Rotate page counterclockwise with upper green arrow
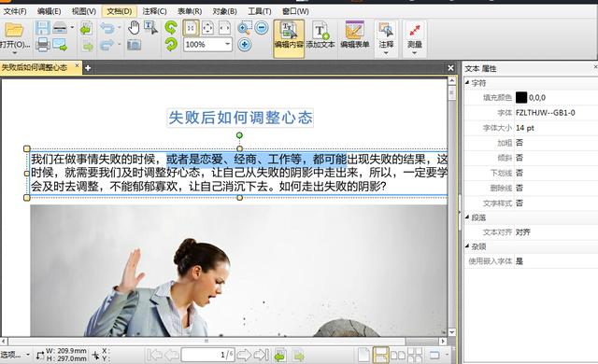 click(x=171, y=27)
